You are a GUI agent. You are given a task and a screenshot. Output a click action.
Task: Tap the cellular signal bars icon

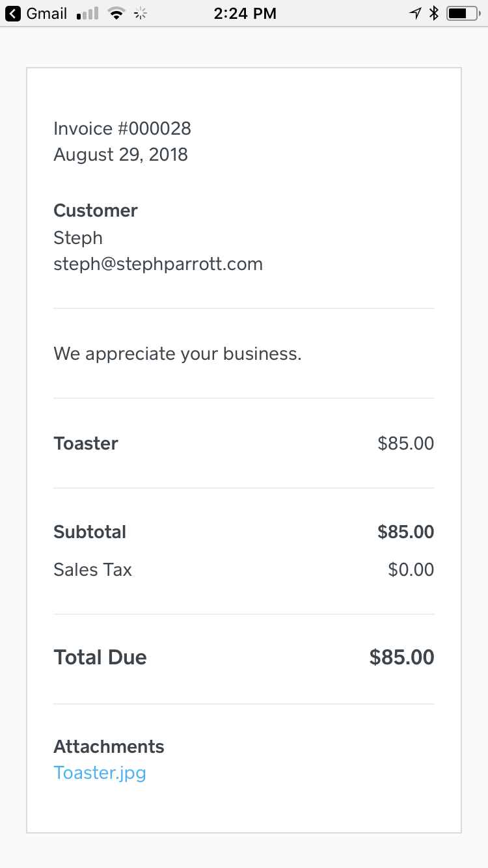point(88,14)
